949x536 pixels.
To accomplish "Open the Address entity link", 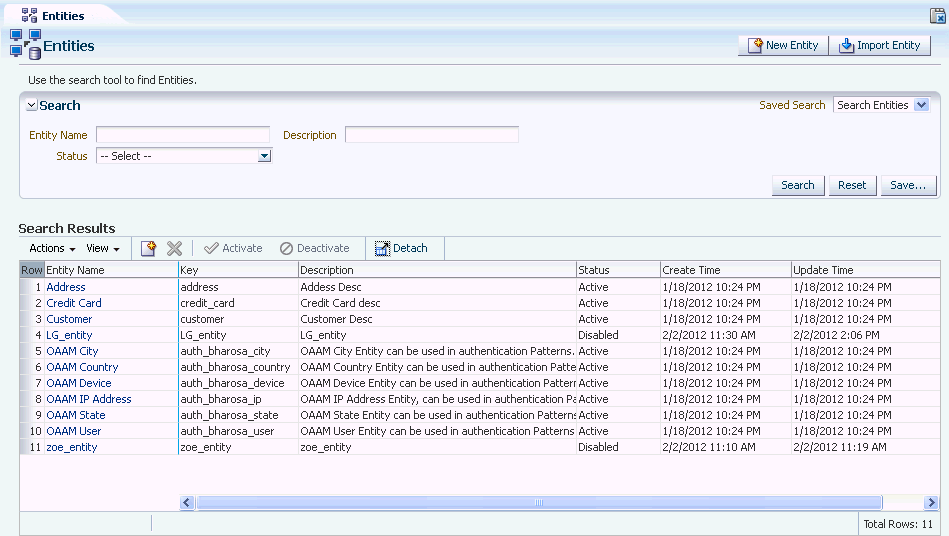I will 66,287.
